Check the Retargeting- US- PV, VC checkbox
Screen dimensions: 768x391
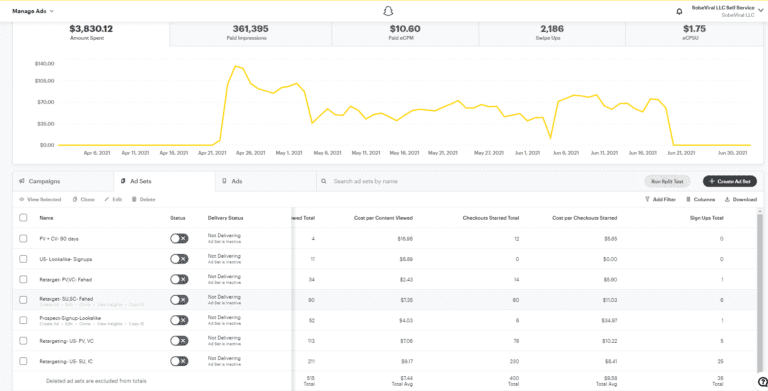coord(23,341)
